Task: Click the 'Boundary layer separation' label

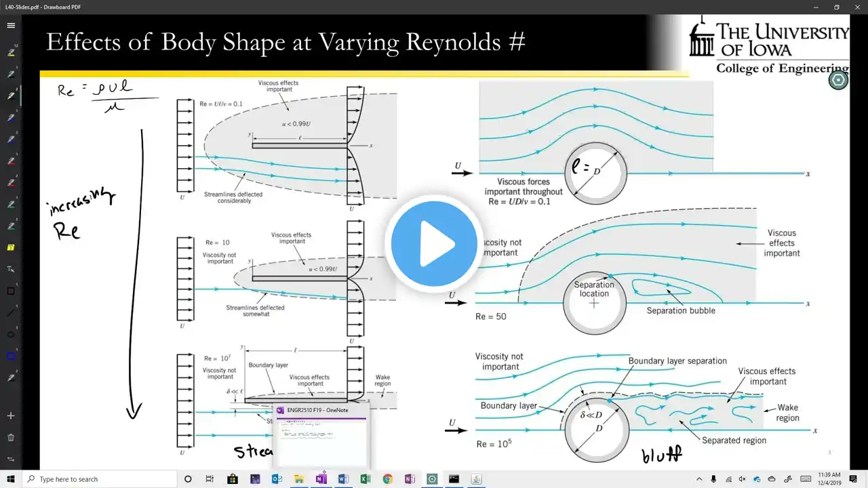Action: pos(677,361)
